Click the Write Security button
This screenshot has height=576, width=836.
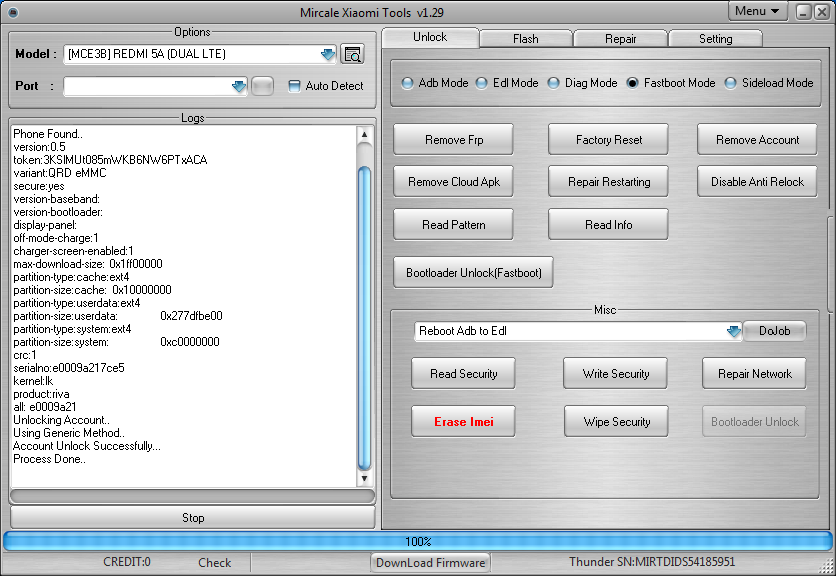[x=616, y=374]
